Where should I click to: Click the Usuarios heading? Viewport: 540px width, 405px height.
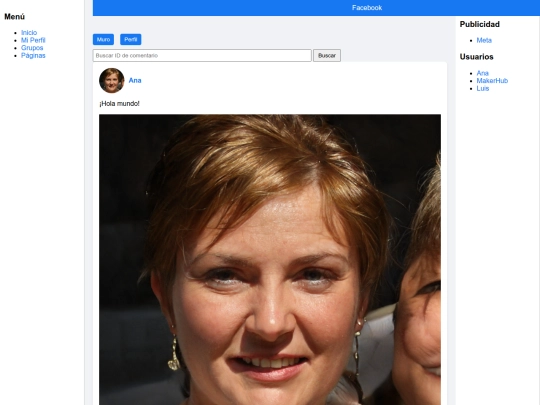[x=477, y=57]
